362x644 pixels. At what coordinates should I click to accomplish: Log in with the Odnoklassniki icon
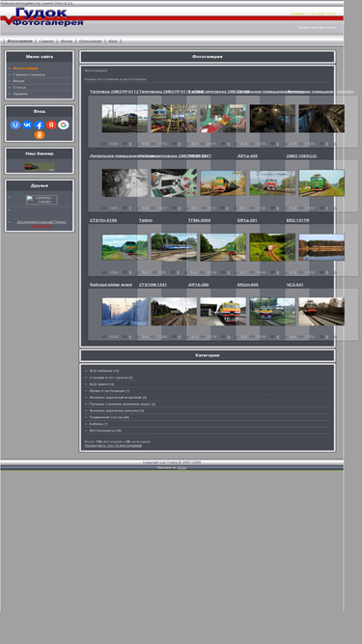[40, 135]
